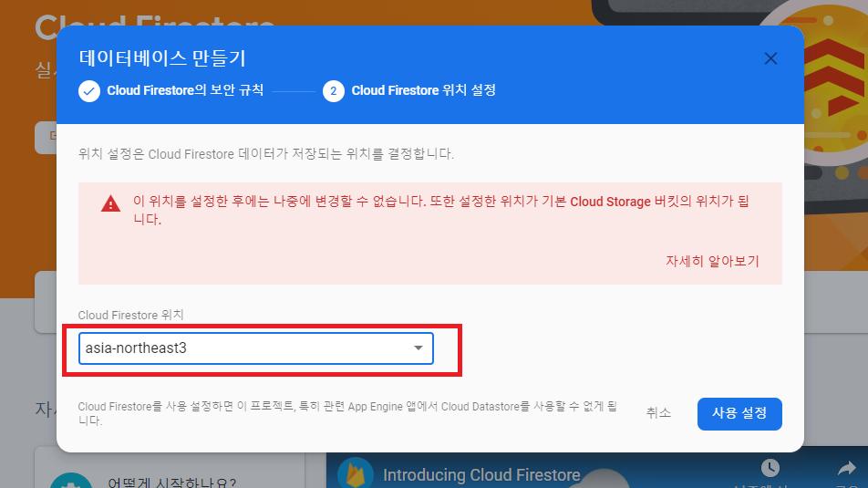The image size is (868, 488).
Task: Open the Introducing Cloud Firestore video title
Action: (481, 475)
